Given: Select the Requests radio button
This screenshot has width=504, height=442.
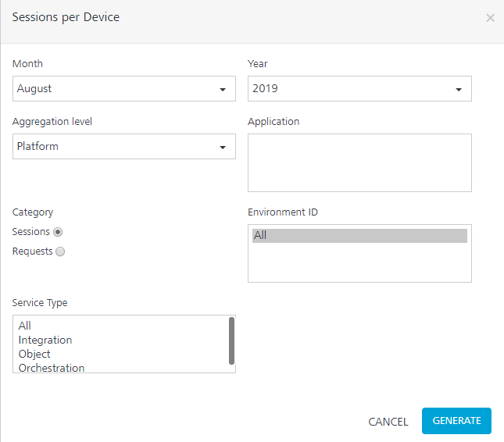Looking at the screenshot, I should coord(61,251).
